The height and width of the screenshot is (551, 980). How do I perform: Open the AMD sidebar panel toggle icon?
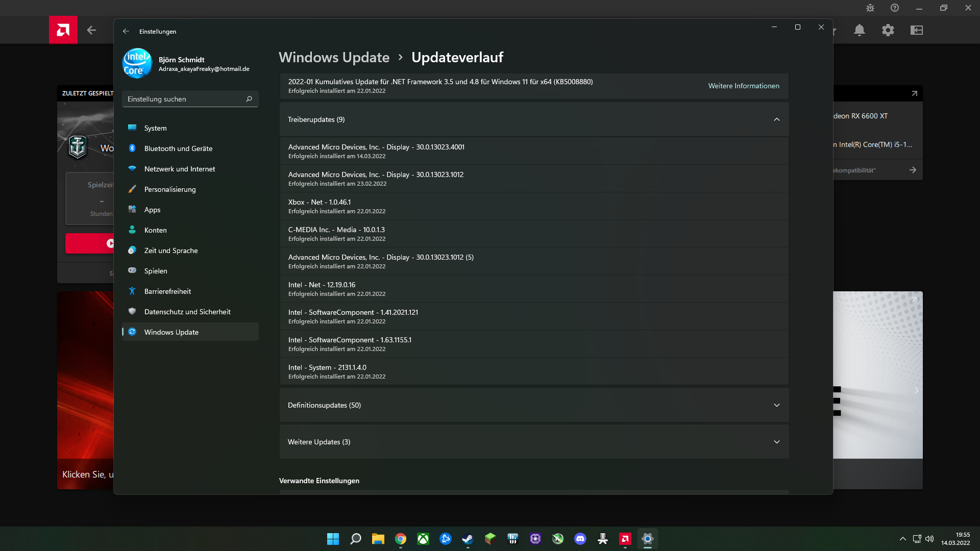pyautogui.click(x=917, y=30)
